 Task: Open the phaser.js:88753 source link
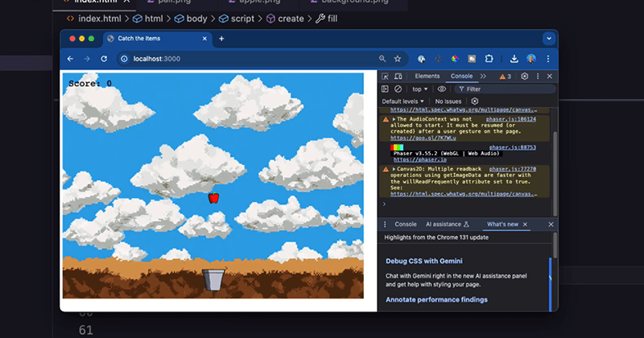point(512,147)
